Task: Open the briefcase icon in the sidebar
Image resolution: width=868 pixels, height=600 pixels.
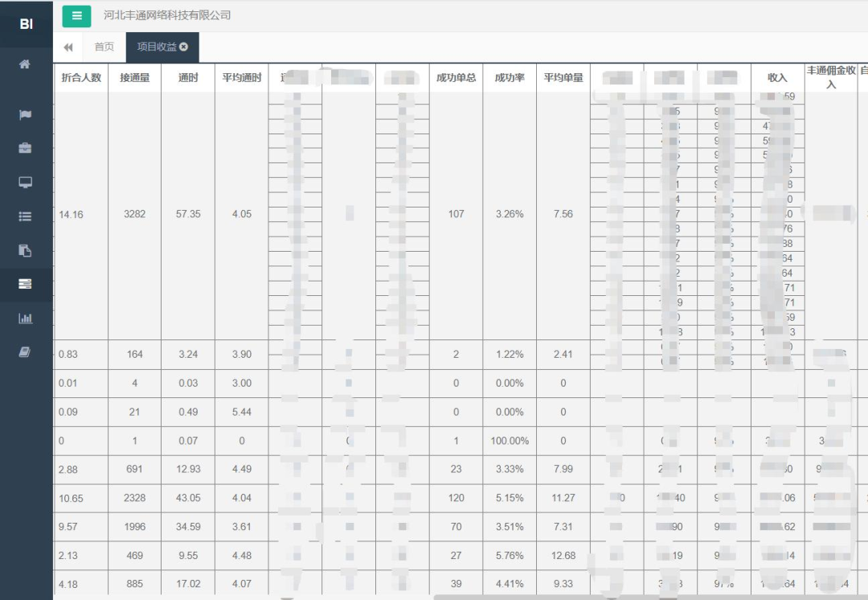Action: pyautogui.click(x=25, y=148)
